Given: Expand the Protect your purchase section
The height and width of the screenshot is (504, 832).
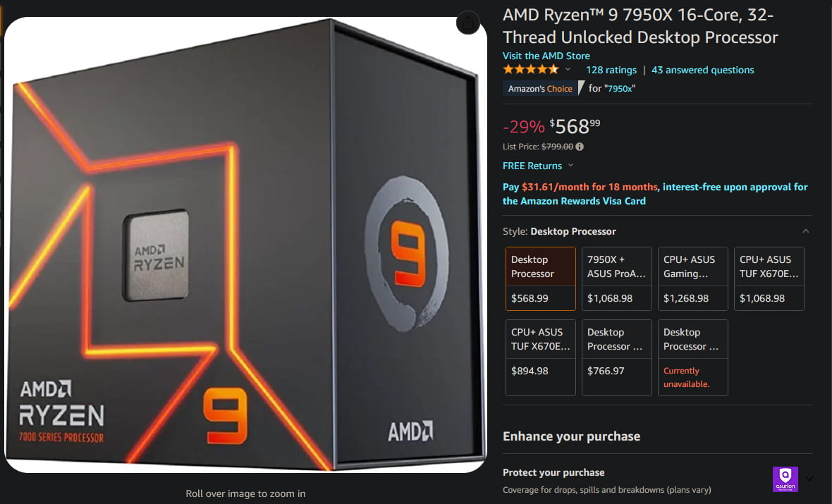Looking at the screenshot, I should tap(809, 479).
